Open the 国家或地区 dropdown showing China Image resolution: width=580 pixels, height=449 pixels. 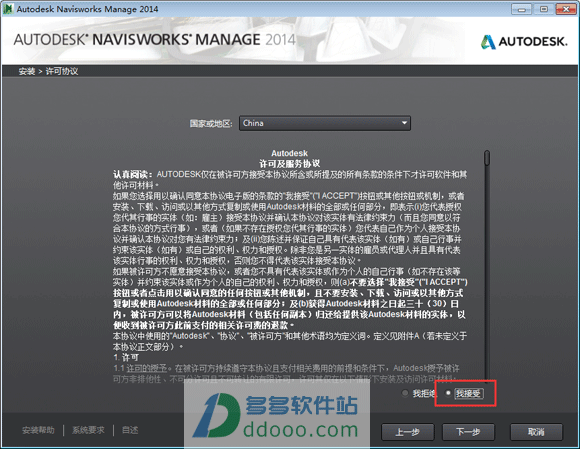point(325,123)
